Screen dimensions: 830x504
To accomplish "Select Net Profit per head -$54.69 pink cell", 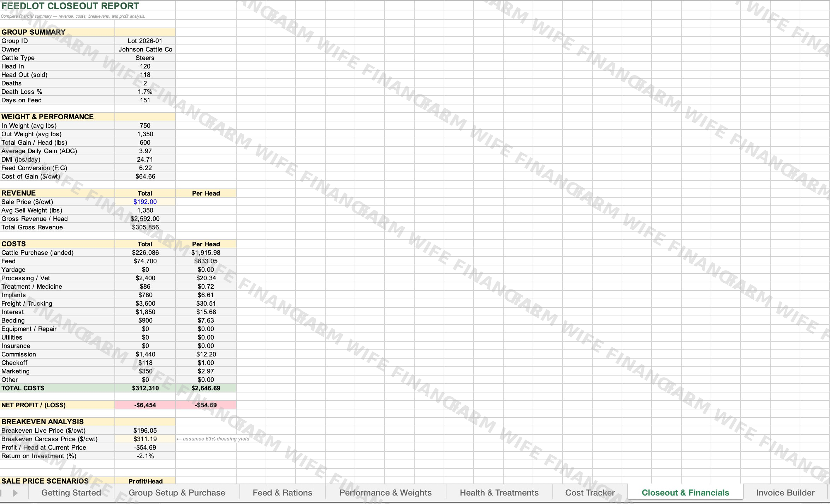I will click(x=206, y=405).
